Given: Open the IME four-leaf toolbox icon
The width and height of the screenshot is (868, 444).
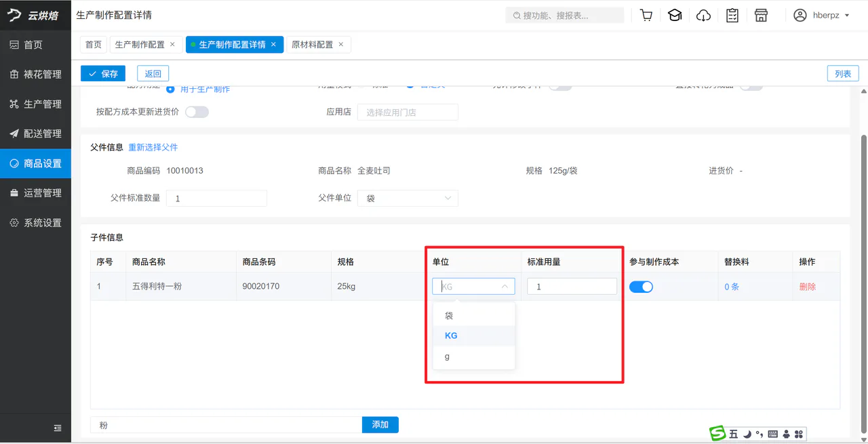Looking at the screenshot, I should (x=799, y=434).
